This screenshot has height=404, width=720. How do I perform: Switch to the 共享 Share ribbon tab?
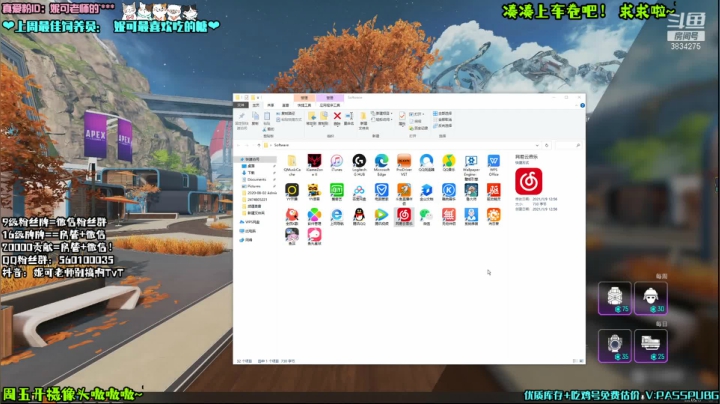(270, 105)
